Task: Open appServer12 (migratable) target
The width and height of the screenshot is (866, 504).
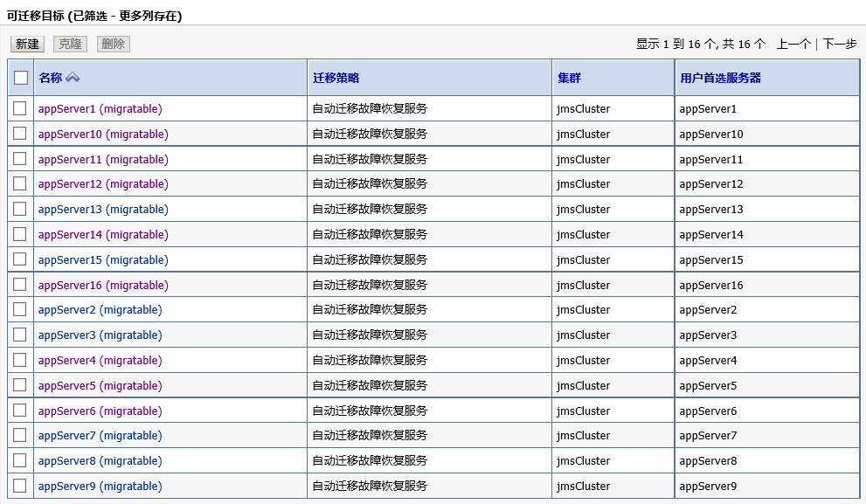Action: (x=103, y=183)
